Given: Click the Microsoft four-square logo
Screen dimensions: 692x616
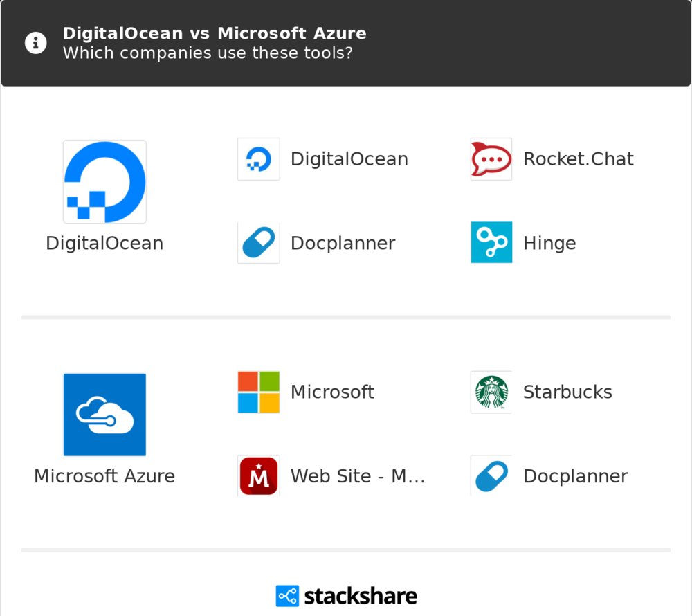Looking at the screenshot, I should (x=258, y=392).
